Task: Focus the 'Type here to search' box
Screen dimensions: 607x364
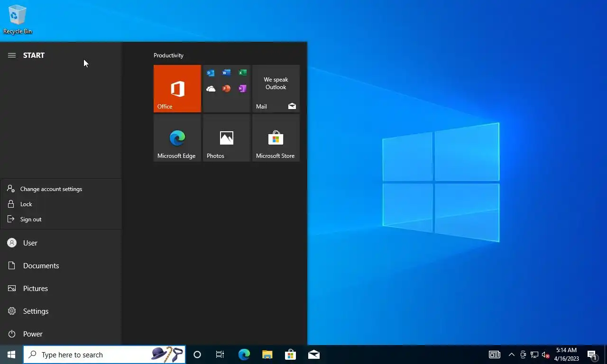Action: [104, 355]
